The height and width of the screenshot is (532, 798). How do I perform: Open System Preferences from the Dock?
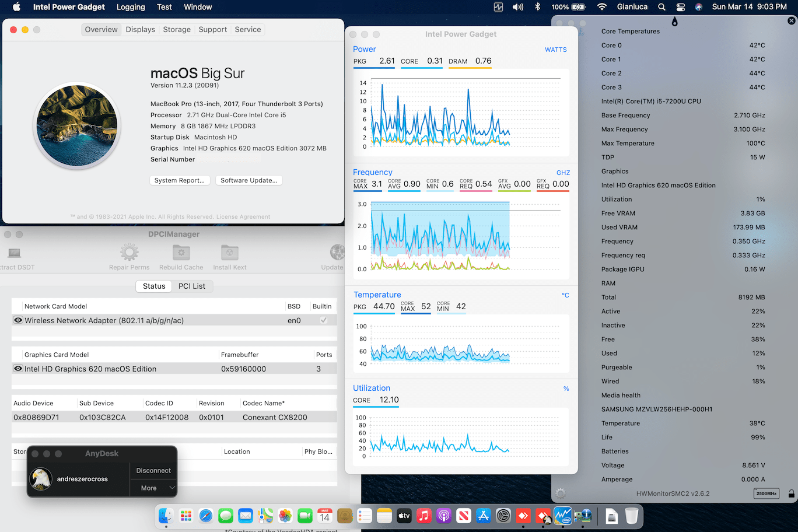click(x=503, y=516)
